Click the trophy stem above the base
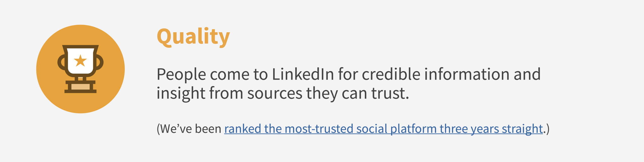Screen dimensions: 644x162 click(x=80, y=79)
